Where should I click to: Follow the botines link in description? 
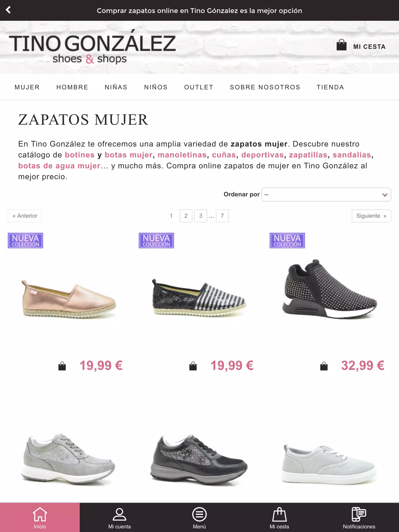click(79, 155)
